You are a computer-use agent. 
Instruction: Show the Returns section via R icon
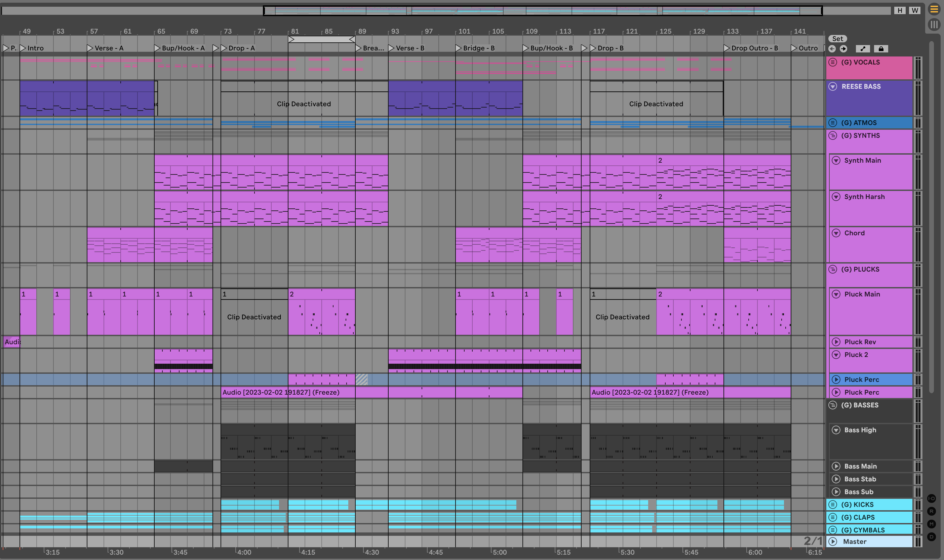click(x=931, y=511)
